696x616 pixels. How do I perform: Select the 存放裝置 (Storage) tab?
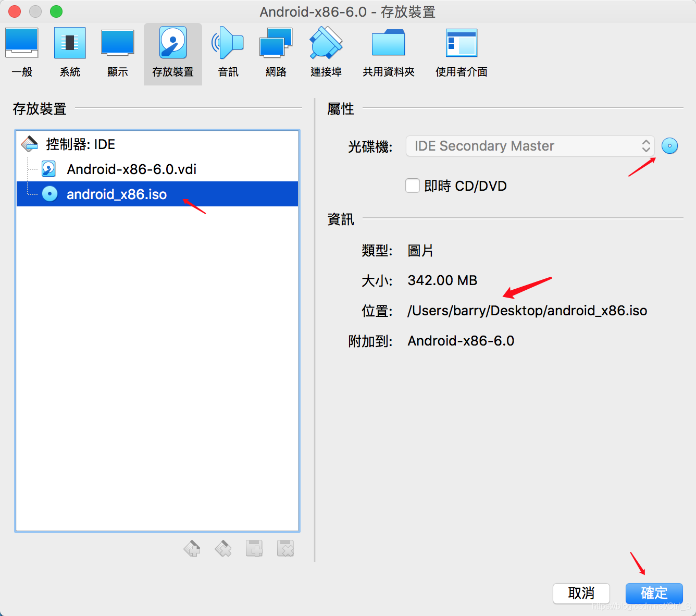click(x=173, y=53)
